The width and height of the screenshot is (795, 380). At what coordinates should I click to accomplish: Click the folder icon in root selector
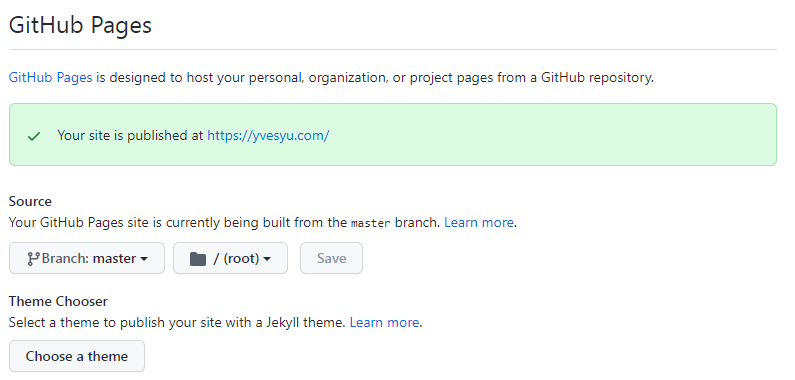click(198, 259)
